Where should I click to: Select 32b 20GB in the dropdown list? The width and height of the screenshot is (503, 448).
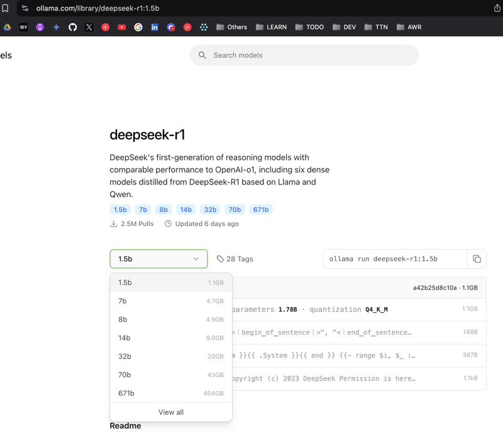(170, 357)
